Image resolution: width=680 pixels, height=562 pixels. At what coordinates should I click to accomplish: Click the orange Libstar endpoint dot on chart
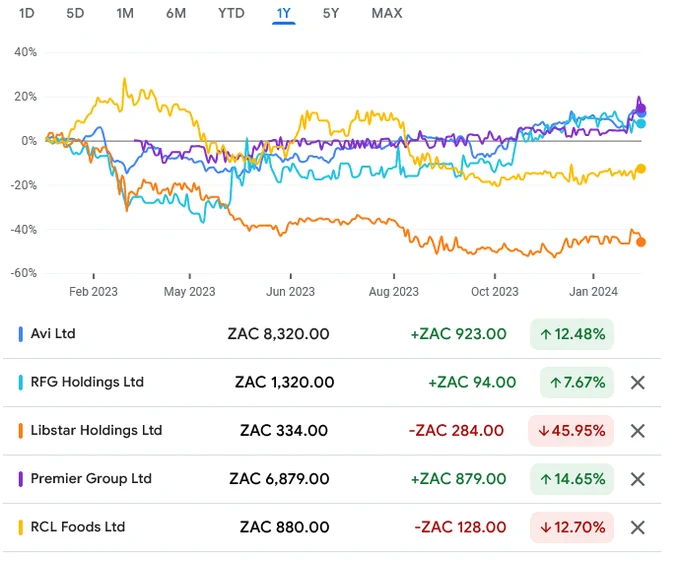point(641,242)
